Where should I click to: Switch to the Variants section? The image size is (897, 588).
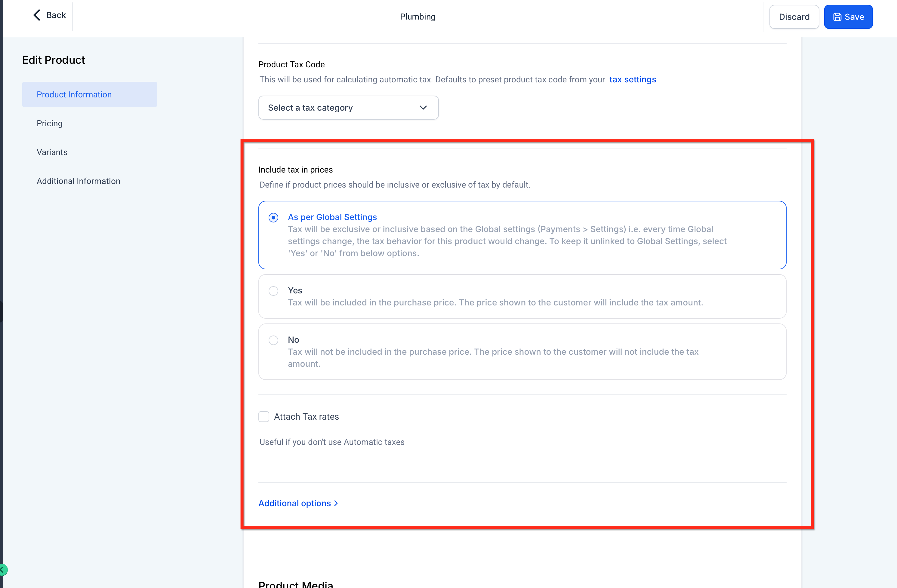tap(52, 152)
